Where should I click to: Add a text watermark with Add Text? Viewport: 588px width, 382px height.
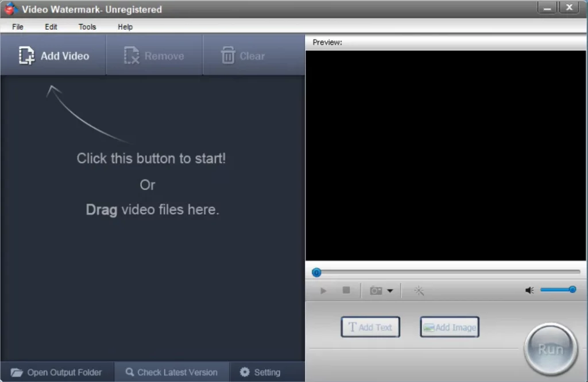point(370,328)
